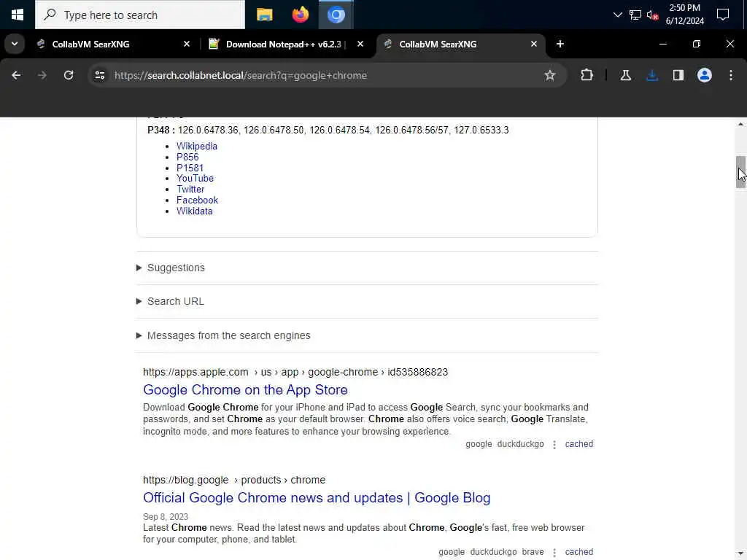Open the Chrome tab search dropdown
Image resolution: width=747 pixels, height=560 pixels.
coord(15,44)
